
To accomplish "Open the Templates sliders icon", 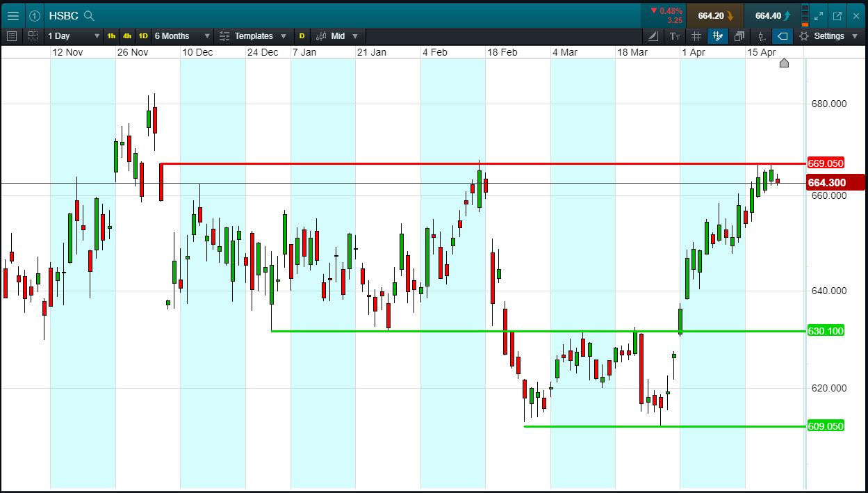I will click(225, 35).
